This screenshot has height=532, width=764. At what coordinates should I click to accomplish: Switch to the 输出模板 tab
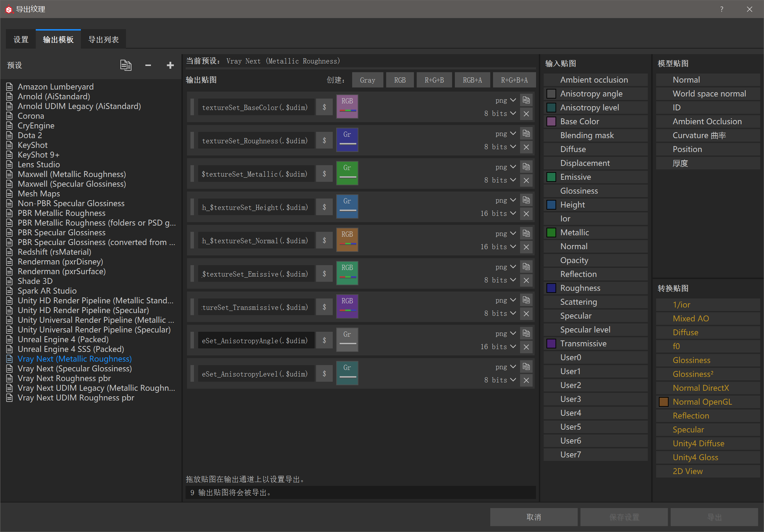[x=58, y=40]
